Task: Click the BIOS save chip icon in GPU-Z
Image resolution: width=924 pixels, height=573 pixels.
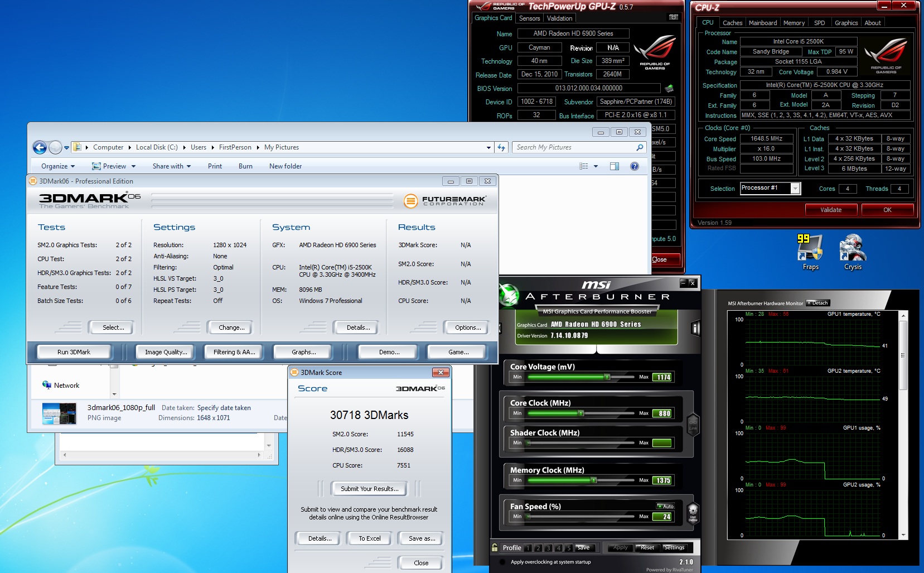Action: [669, 88]
